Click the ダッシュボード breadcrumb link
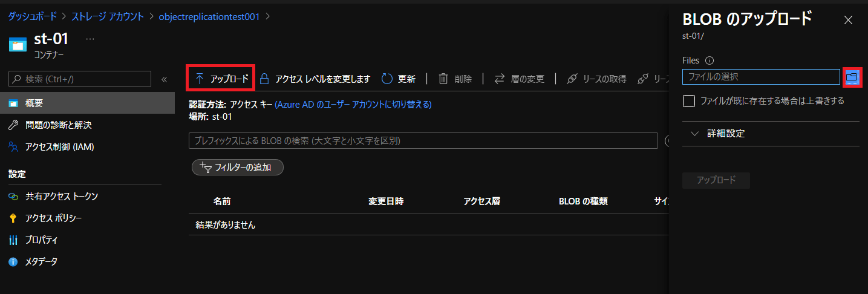 click(x=33, y=16)
